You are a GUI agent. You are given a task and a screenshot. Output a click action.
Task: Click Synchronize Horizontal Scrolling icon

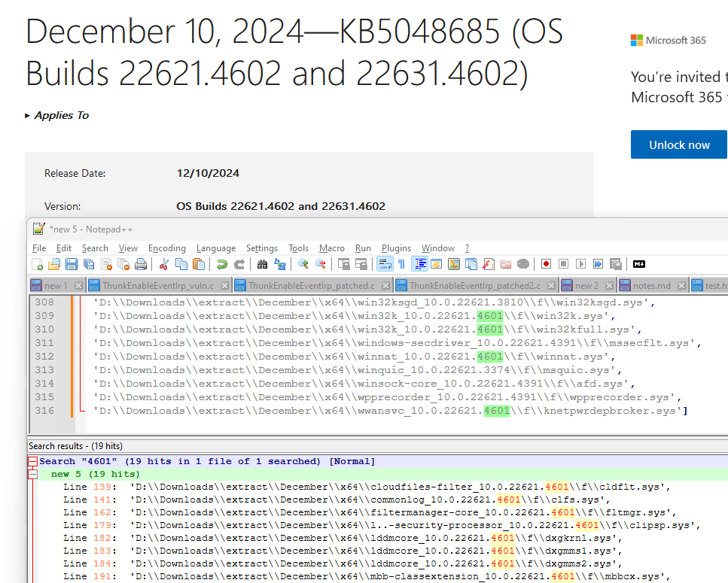(361, 264)
